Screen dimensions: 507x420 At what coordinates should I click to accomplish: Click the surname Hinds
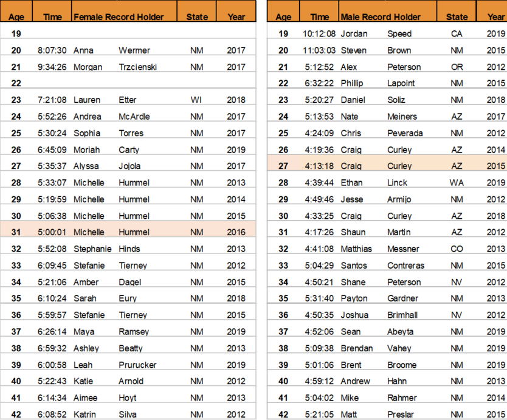[129, 249]
